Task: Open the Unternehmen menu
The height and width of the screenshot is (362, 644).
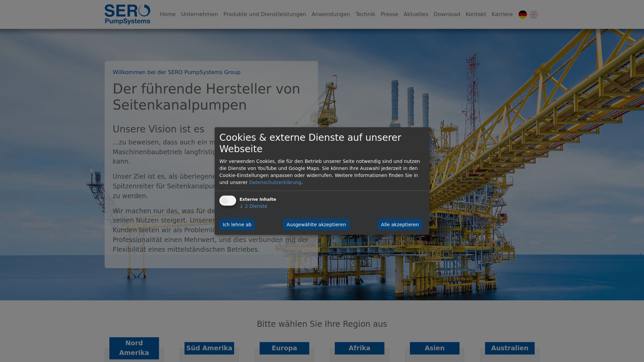Action: pyautogui.click(x=200, y=14)
